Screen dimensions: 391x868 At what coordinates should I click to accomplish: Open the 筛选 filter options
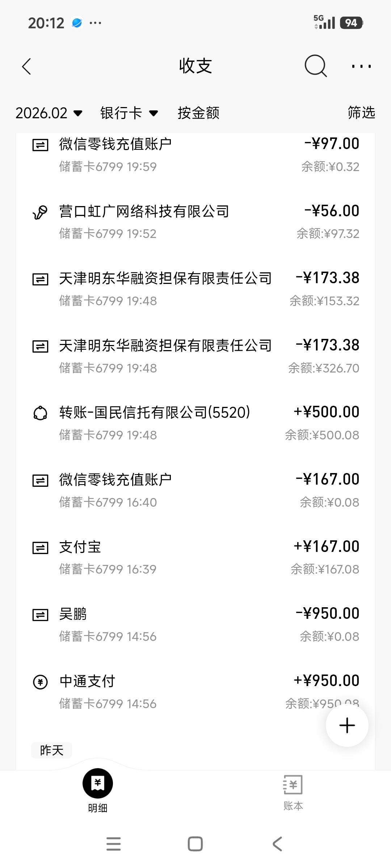pos(361,112)
